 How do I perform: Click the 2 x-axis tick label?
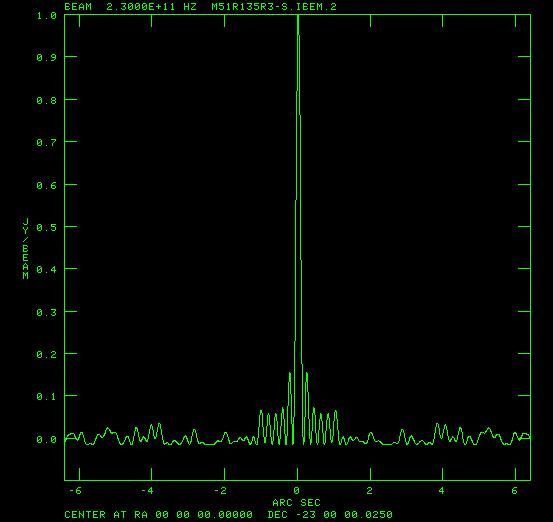pyautogui.click(x=369, y=490)
